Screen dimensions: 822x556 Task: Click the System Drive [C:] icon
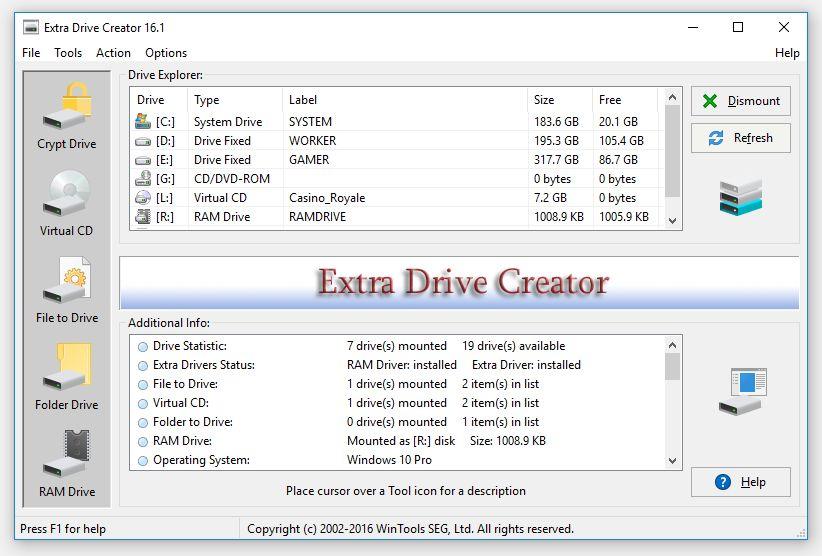pos(143,121)
